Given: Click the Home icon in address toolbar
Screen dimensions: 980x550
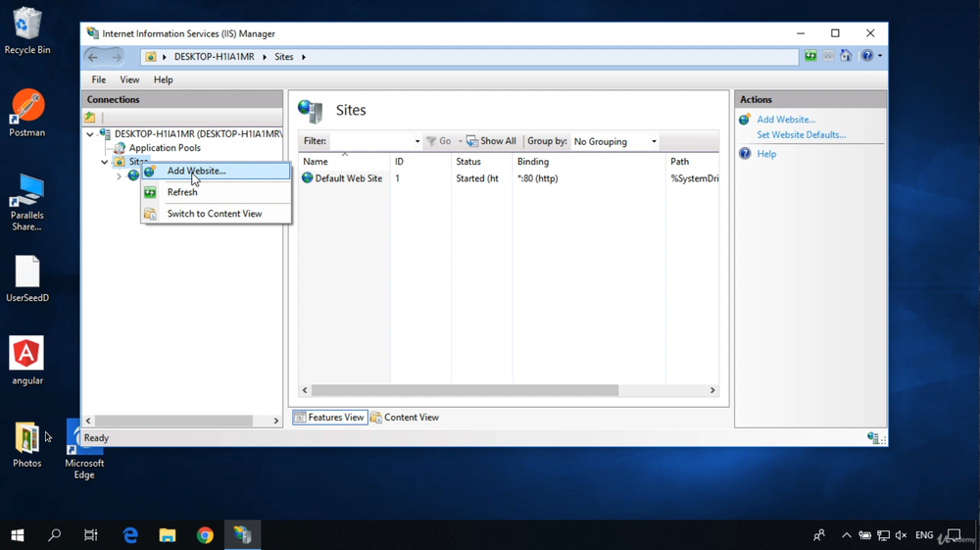Looking at the screenshot, I should (846, 56).
